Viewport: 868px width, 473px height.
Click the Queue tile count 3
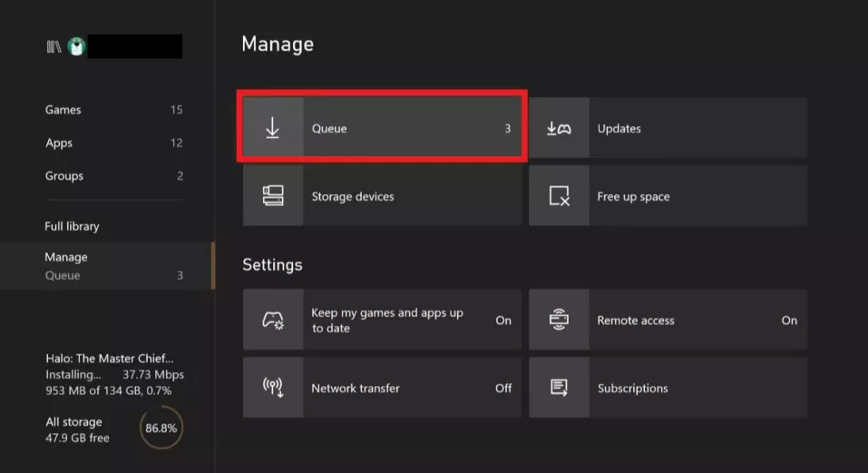tap(508, 129)
